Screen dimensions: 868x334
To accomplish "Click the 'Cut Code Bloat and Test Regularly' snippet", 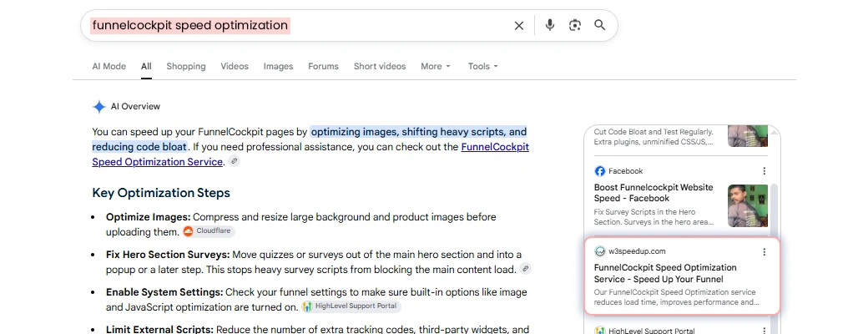I will click(x=654, y=137).
